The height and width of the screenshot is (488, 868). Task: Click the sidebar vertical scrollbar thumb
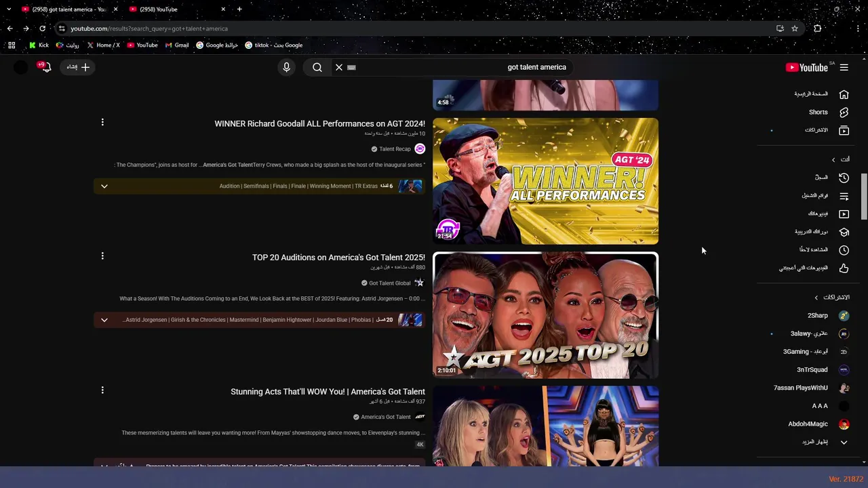pos(864,197)
